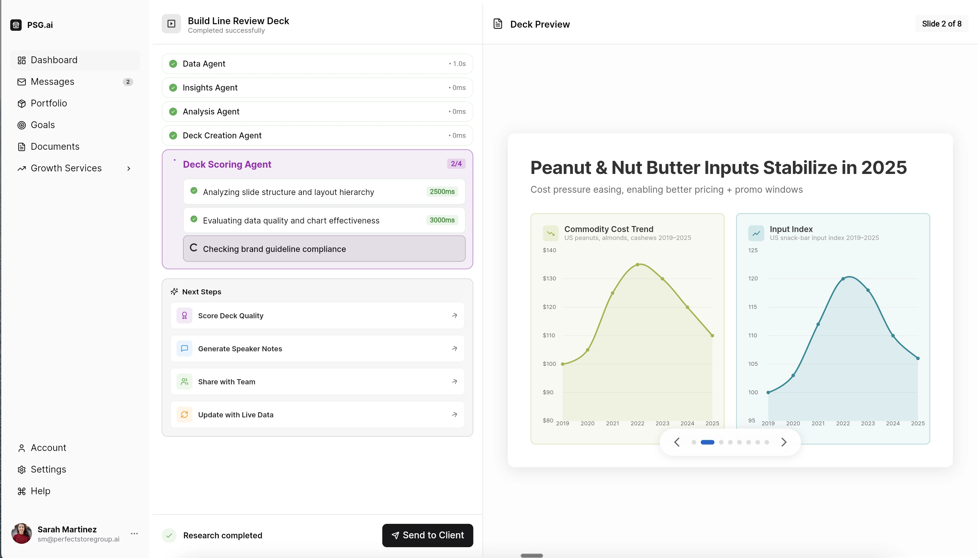Click the Deck Preview document icon

[x=497, y=24]
